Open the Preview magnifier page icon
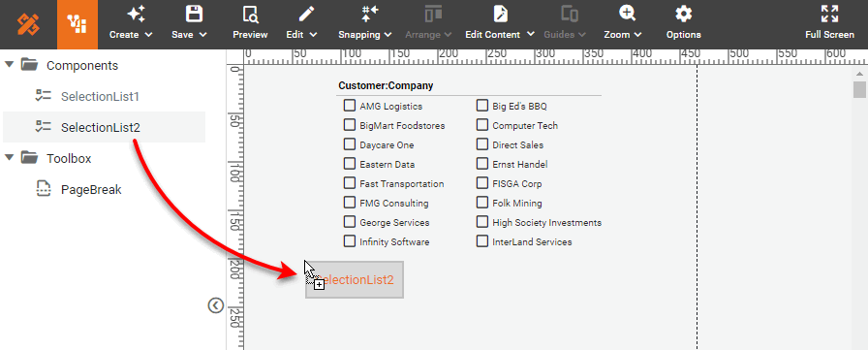The image size is (868, 350). click(250, 14)
